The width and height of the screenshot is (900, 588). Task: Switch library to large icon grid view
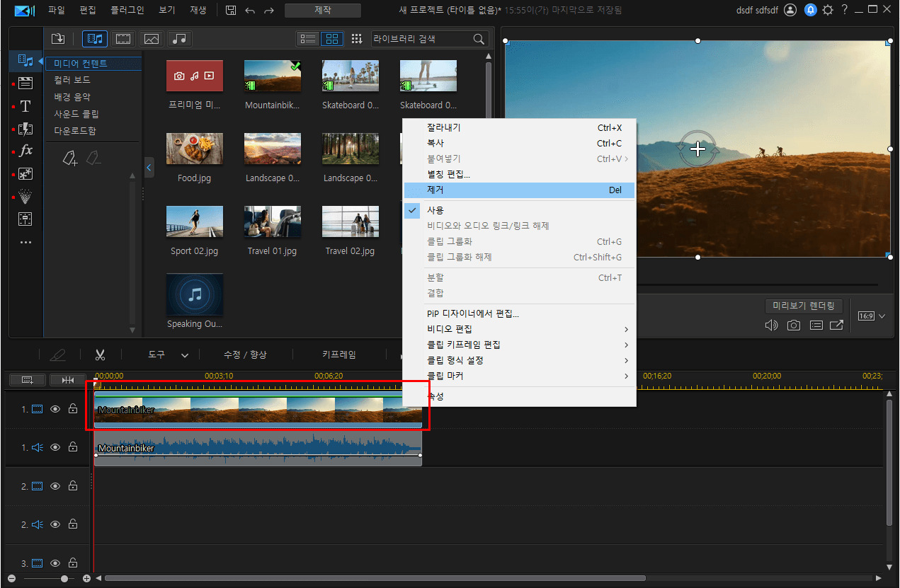[332, 39]
